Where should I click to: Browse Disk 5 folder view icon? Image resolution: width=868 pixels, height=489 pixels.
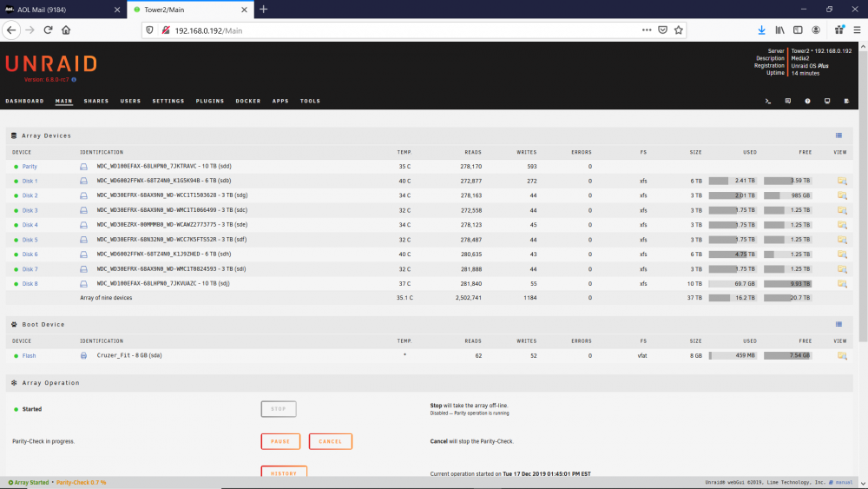tap(842, 240)
